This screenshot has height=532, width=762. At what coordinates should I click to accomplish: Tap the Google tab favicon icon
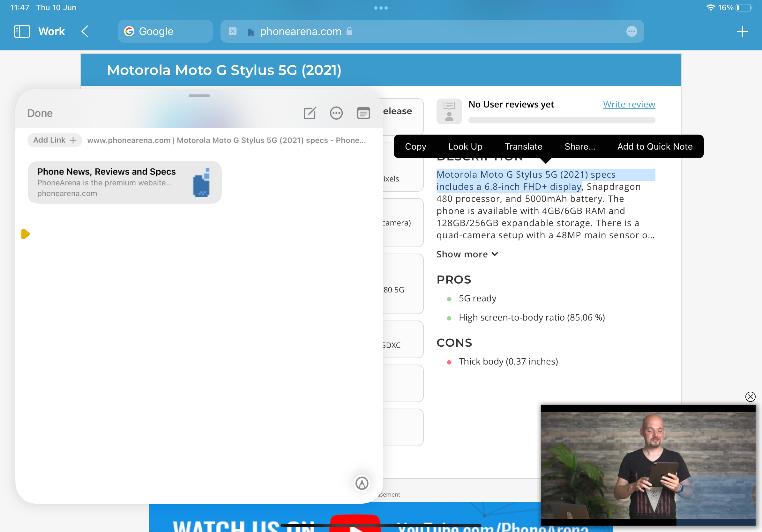point(129,31)
